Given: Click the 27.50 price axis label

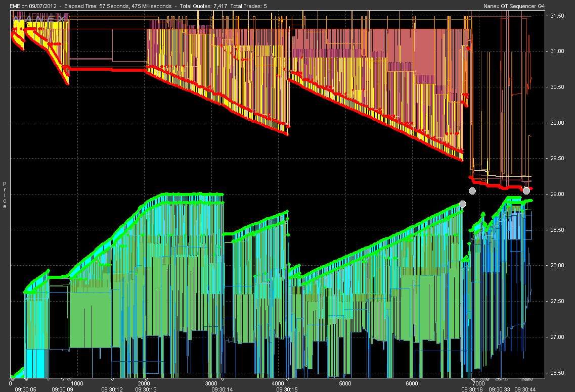Looking at the screenshot, I should tap(557, 301).
